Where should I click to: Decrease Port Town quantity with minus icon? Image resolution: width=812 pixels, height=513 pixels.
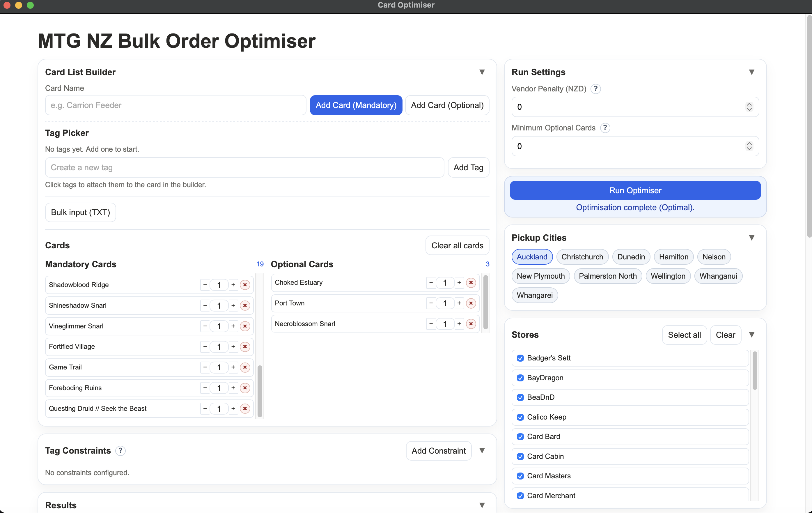[x=431, y=303]
